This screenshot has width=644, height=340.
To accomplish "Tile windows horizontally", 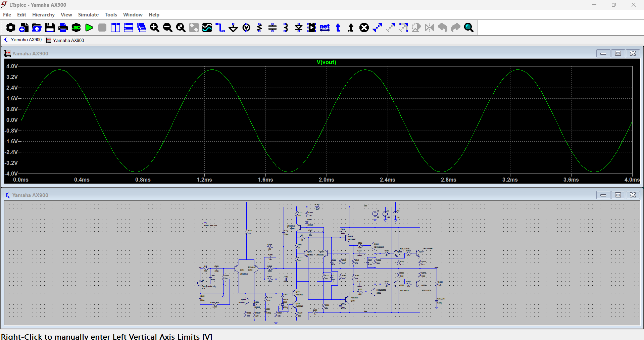I will click(x=129, y=28).
